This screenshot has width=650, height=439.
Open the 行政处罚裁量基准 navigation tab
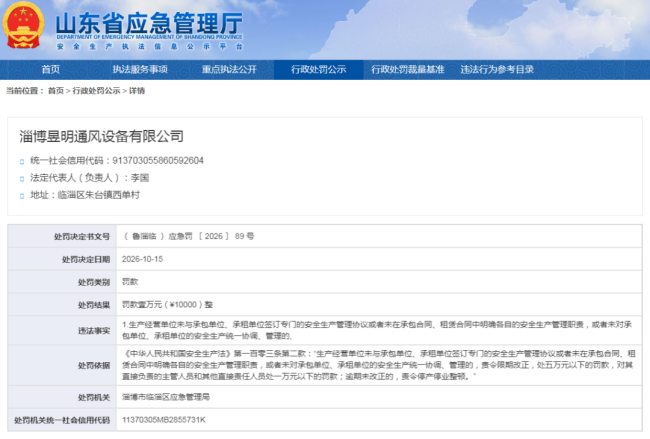tap(407, 70)
